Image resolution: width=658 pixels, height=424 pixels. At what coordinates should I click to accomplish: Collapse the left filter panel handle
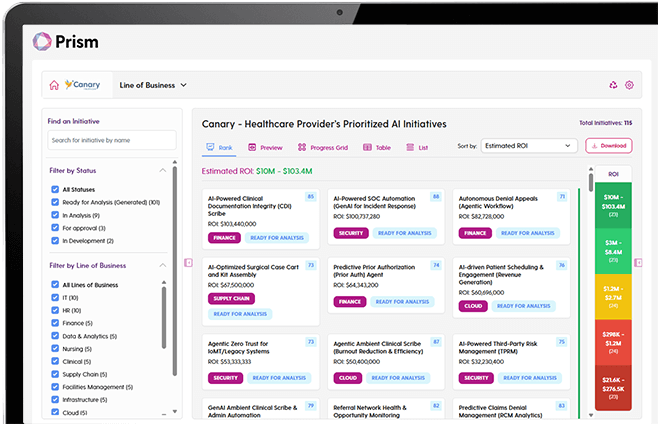pyautogui.click(x=188, y=262)
